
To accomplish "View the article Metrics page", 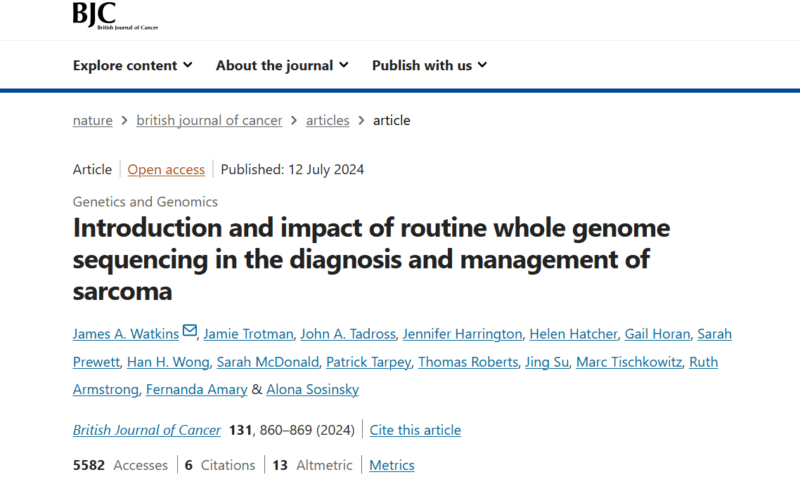I will tap(392, 465).
